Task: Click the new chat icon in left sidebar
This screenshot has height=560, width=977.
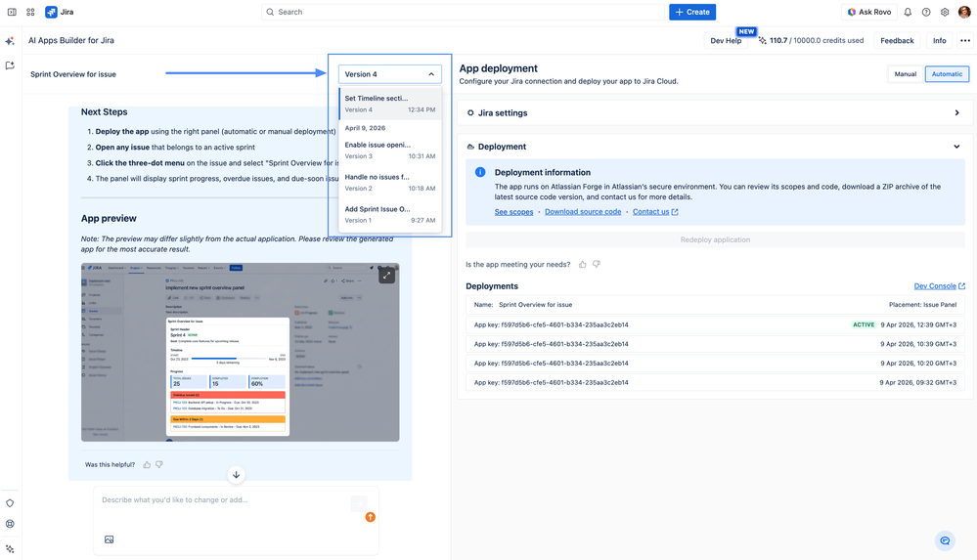Action: 10,65
